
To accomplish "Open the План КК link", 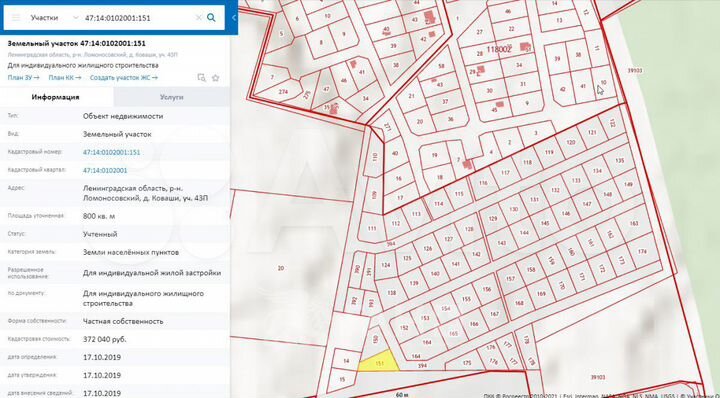I will [x=65, y=78].
